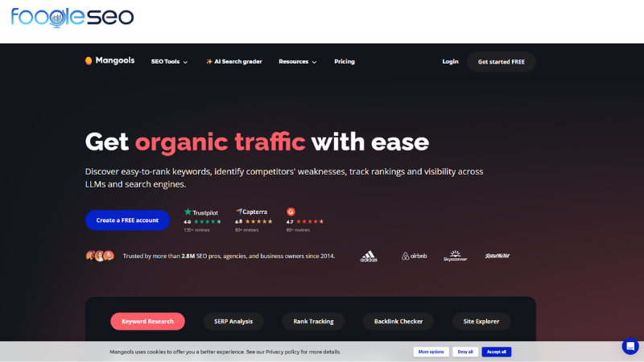Viewport: 644px width, 362px height.
Task: Open the Trustpilot rating badge
Action: click(202, 220)
